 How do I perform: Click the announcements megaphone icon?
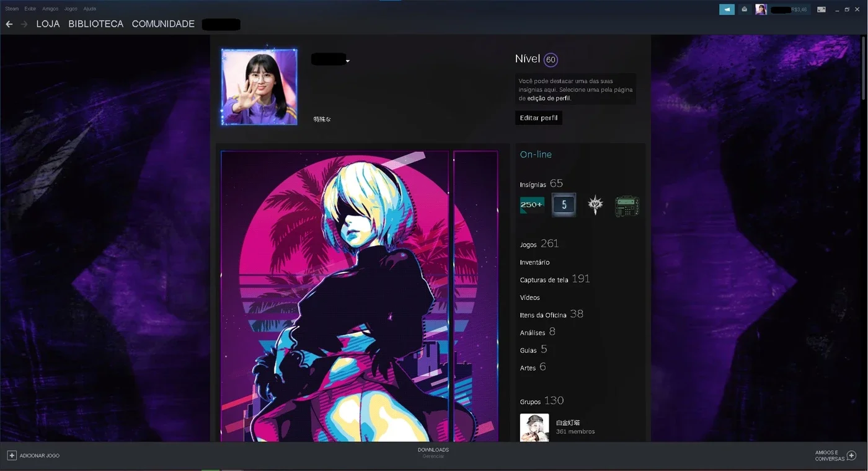click(727, 9)
